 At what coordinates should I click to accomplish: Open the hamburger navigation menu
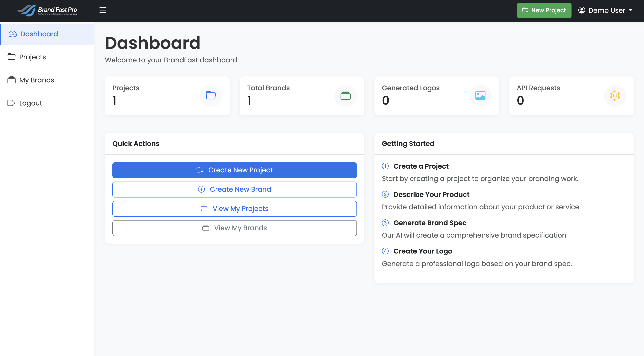pos(103,10)
